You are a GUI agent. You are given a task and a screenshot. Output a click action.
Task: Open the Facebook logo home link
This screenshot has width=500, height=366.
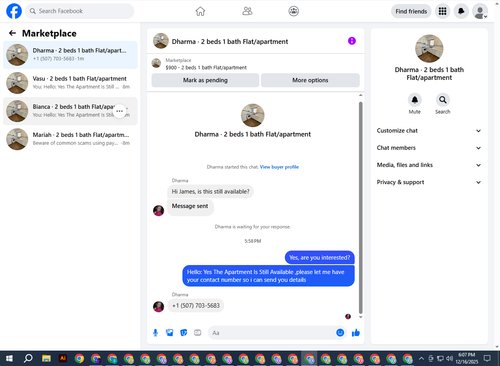(x=14, y=11)
